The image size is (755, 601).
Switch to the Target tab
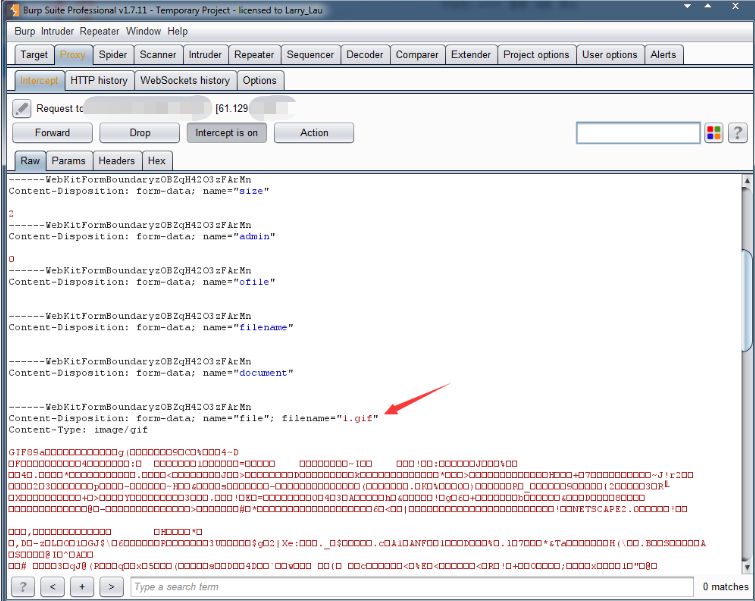(x=34, y=55)
